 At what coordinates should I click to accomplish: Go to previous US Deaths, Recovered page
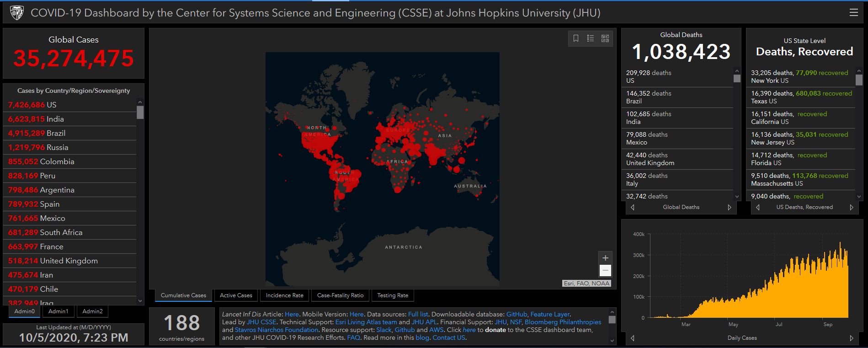point(758,207)
